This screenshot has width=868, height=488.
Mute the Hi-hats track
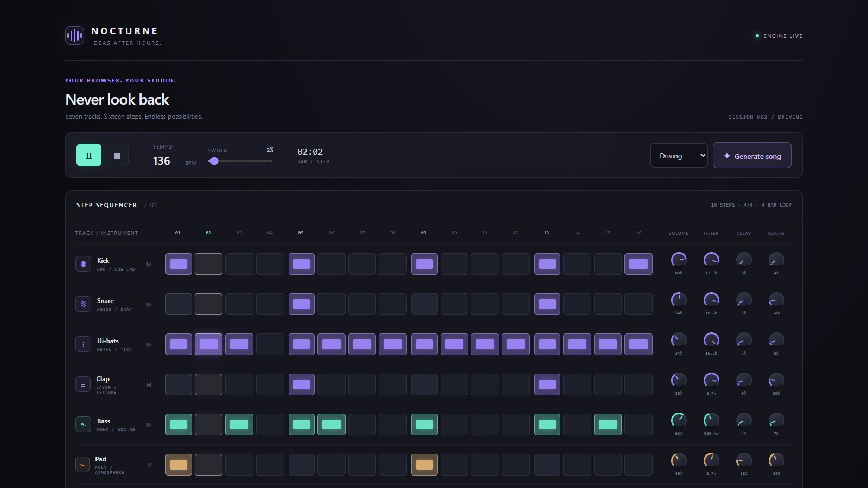pyautogui.click(x=149, y=345)
